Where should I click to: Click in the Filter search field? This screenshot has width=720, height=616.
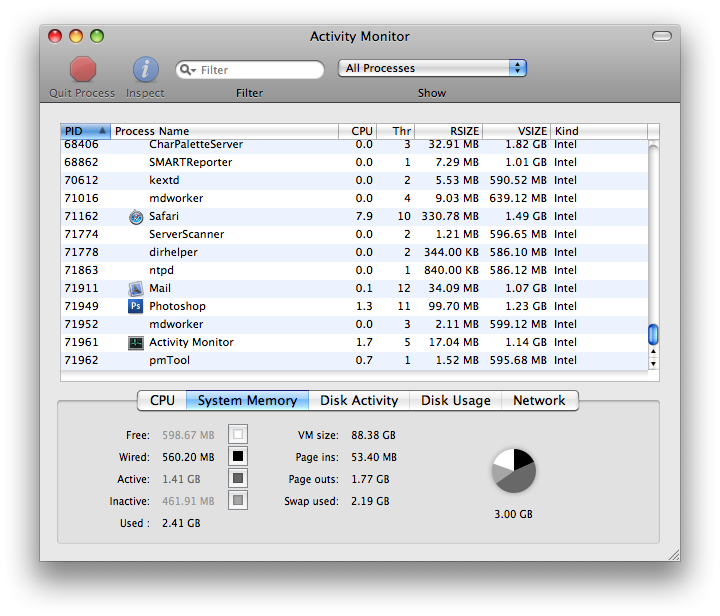click(250, 70)
